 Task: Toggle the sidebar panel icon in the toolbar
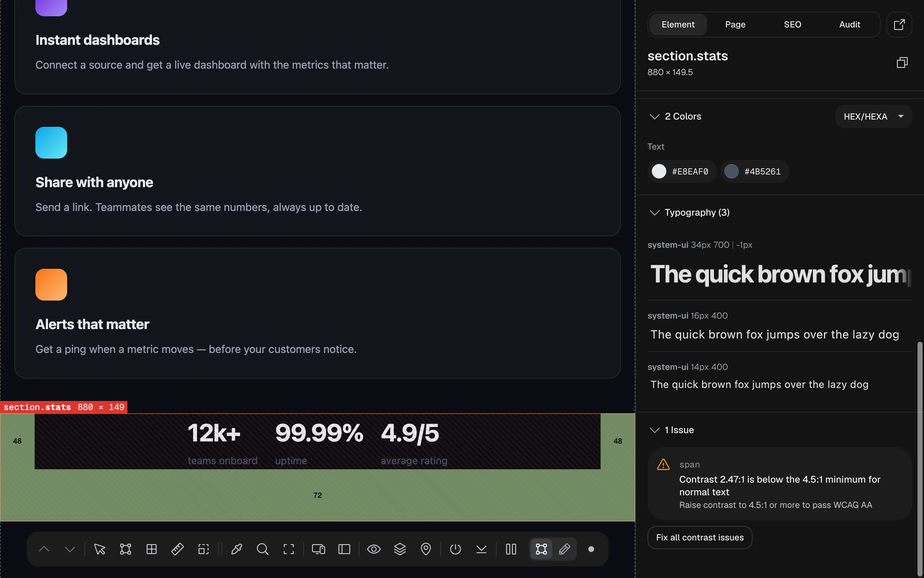pyautogui.click(x=344, y=549)
